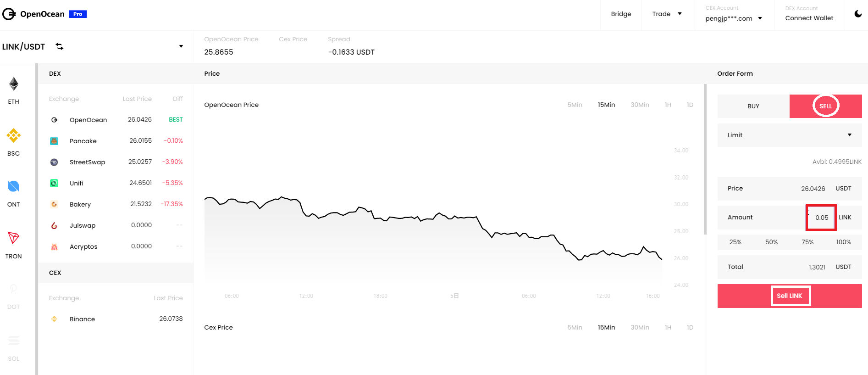Select the ONT chain icon

(x=14, y=186)
